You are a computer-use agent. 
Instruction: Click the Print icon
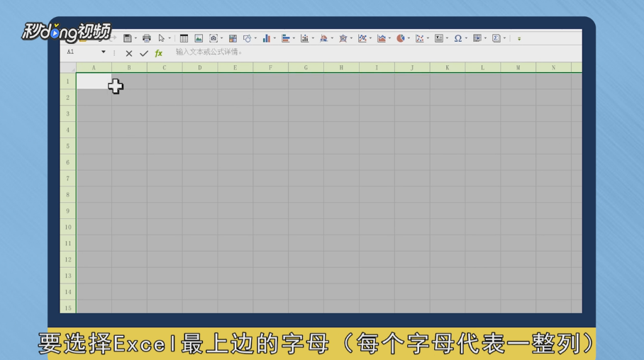click(x=147, y=38)
